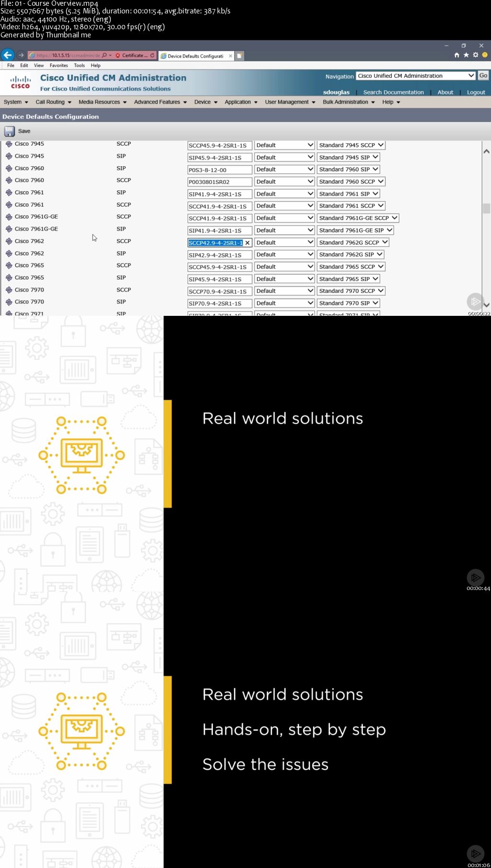
Task: Click the browser forward arrow button
Action: pyautogui.click(x=21, y=55)
